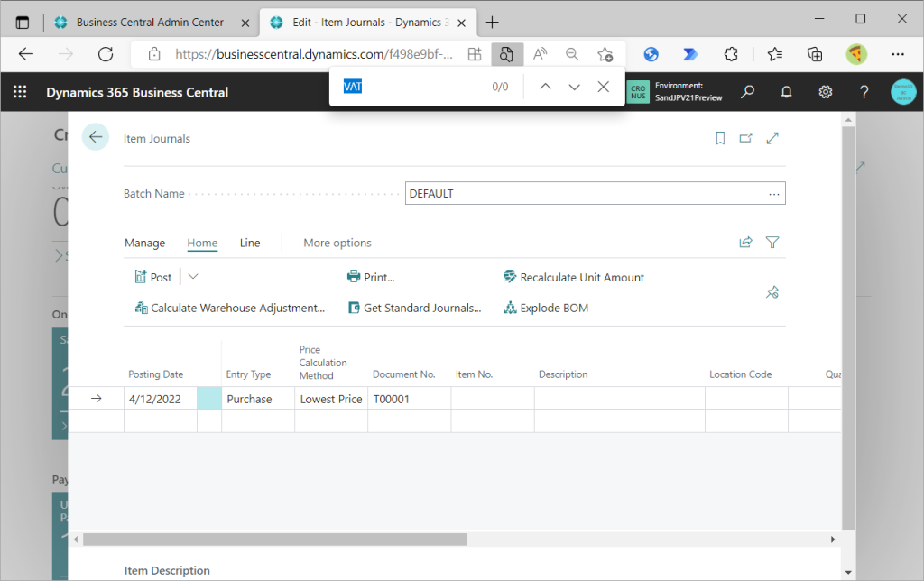Open page in new window icon
The height and width of the screenshot is (581, 924).
point(746,138)
